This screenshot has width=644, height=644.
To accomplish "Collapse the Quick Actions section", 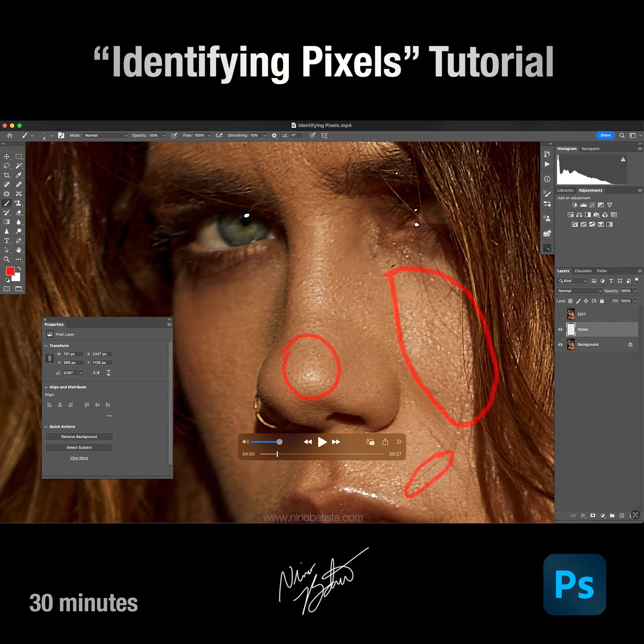I will click(x=46, y=427).
